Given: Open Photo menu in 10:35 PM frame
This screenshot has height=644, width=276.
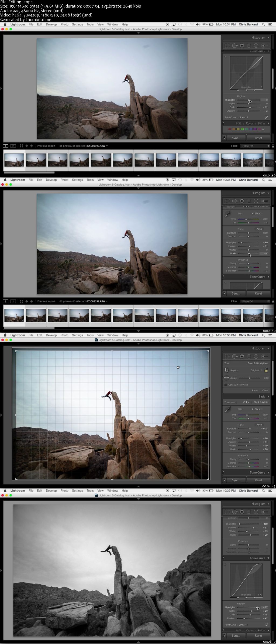Looking at the screenshot, I should click(x=64, y=180).
